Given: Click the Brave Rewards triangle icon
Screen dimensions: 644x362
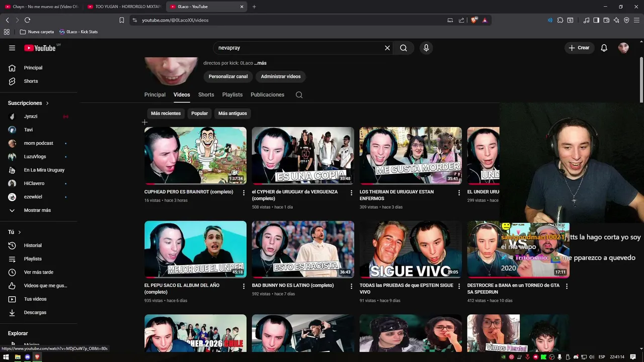Looking at the screenshot, I should (x=485, y=20).
